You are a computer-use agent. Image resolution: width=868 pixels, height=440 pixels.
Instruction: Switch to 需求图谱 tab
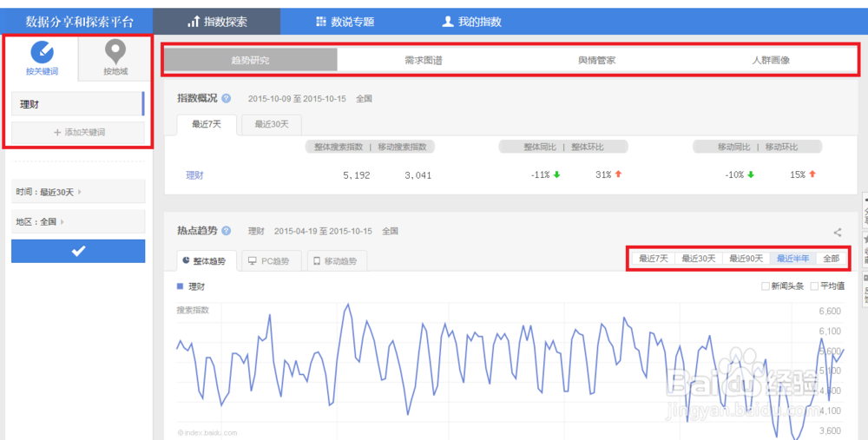tap(424, 60)
